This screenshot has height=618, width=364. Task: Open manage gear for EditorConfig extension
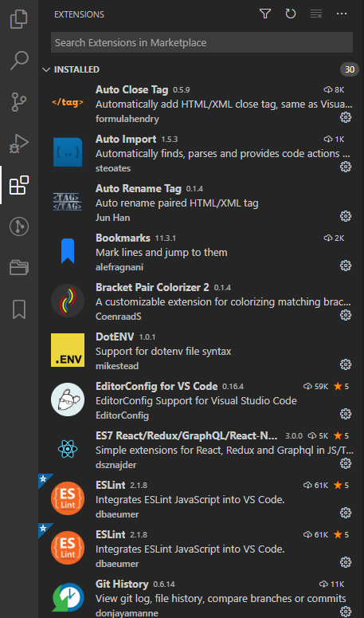click(346, 414)
